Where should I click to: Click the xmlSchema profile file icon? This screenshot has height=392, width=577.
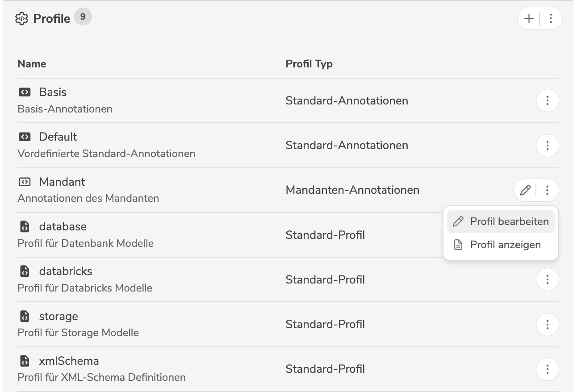click(25, 361)
